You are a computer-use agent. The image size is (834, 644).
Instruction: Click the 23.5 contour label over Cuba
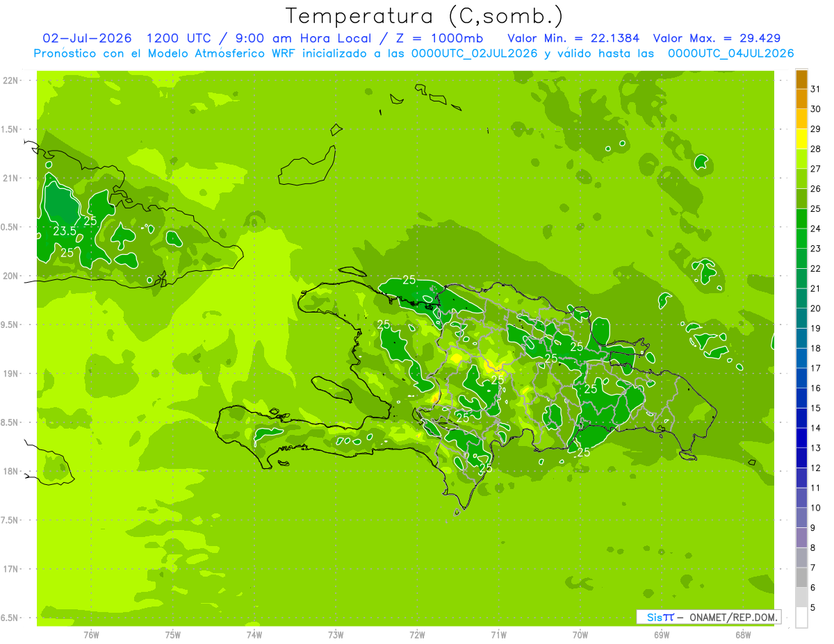pyautogui.click(x=65, y=231)
